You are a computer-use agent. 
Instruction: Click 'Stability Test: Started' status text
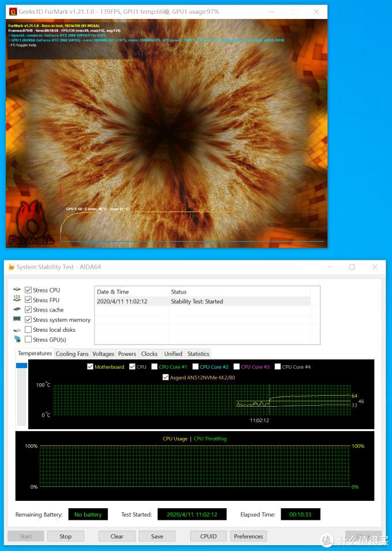click(x=197, y=301)
